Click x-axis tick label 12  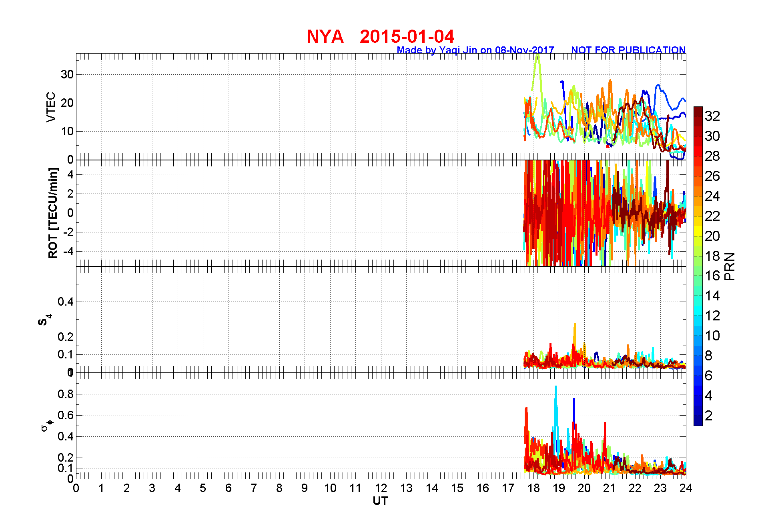pyautogui.click(x=381, y=488)
